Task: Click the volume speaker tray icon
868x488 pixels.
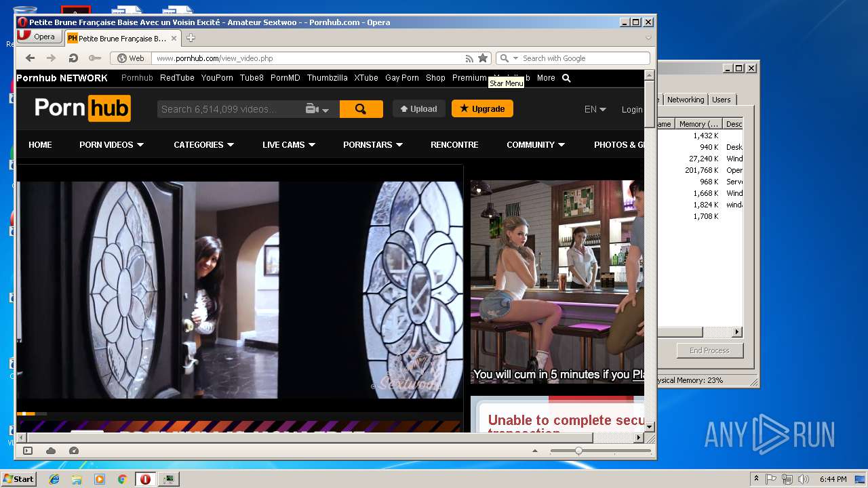Action: [804, 479]
